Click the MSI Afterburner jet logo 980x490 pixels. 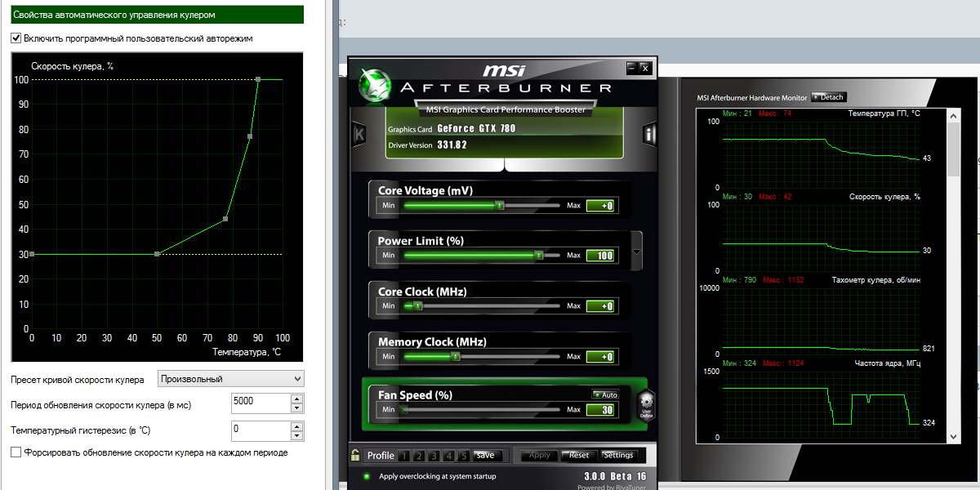[376, 86]
